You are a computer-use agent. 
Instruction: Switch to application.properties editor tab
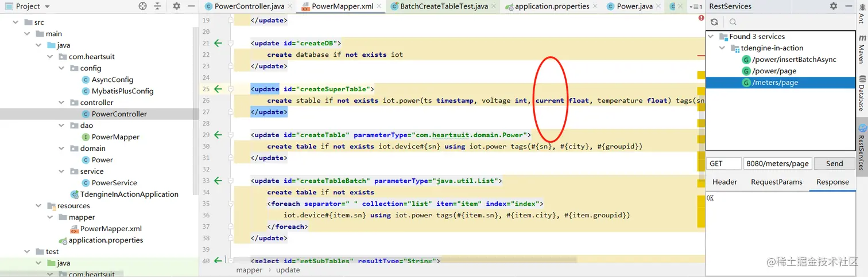coord(552,6)
